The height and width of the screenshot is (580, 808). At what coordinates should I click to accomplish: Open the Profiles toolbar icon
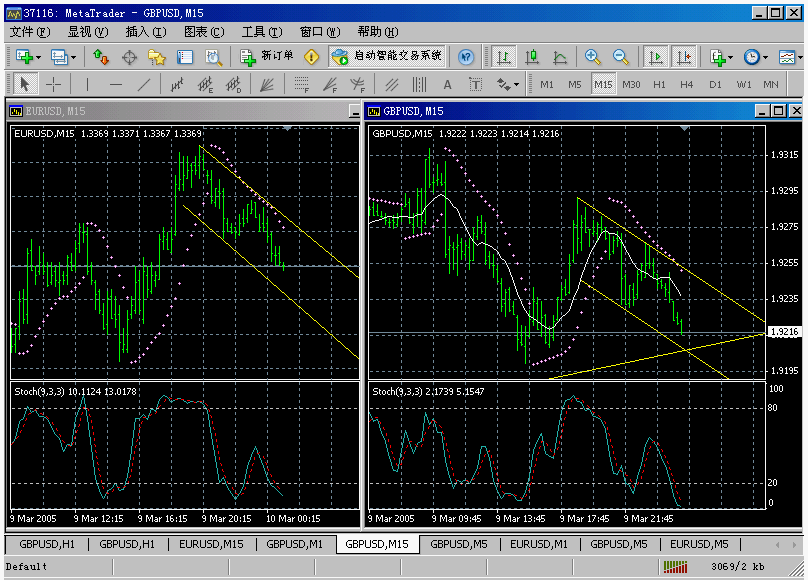(x=59, y=57)
